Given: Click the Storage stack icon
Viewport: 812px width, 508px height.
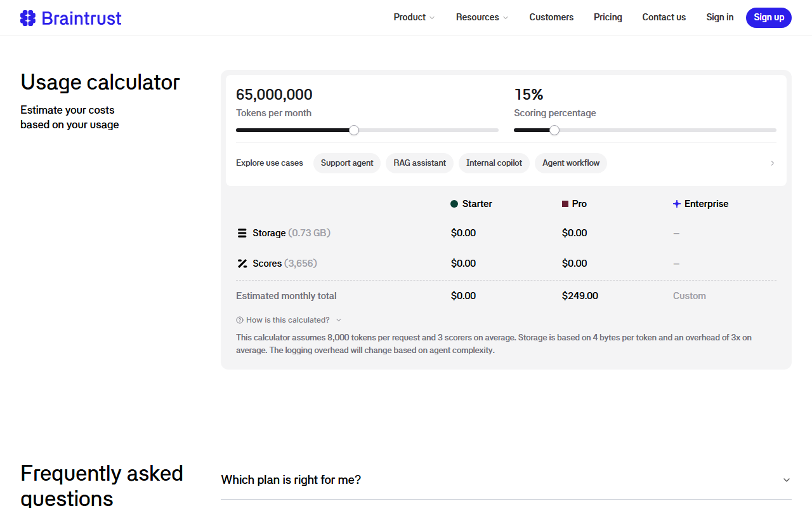Looking at the screenshot, I should point(242,233).
